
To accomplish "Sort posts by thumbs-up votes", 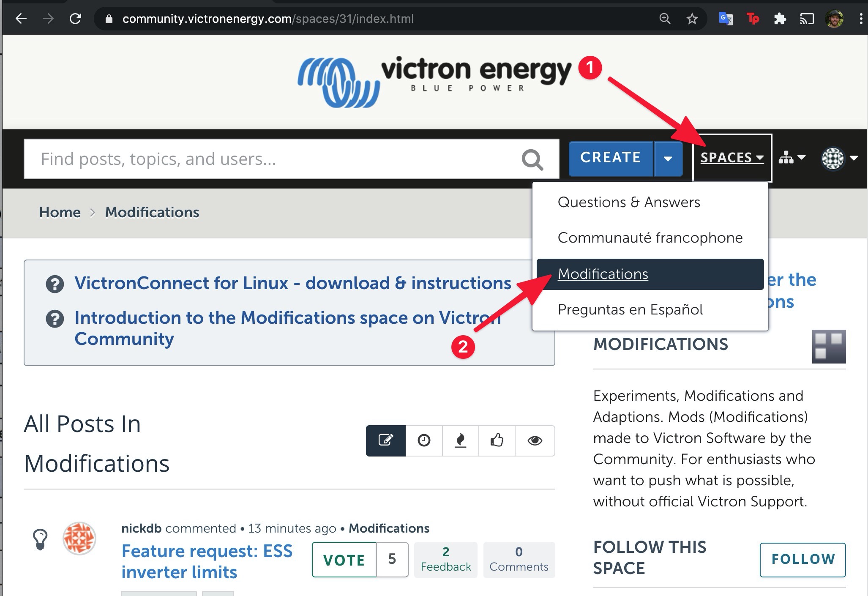I will point(497,440).
